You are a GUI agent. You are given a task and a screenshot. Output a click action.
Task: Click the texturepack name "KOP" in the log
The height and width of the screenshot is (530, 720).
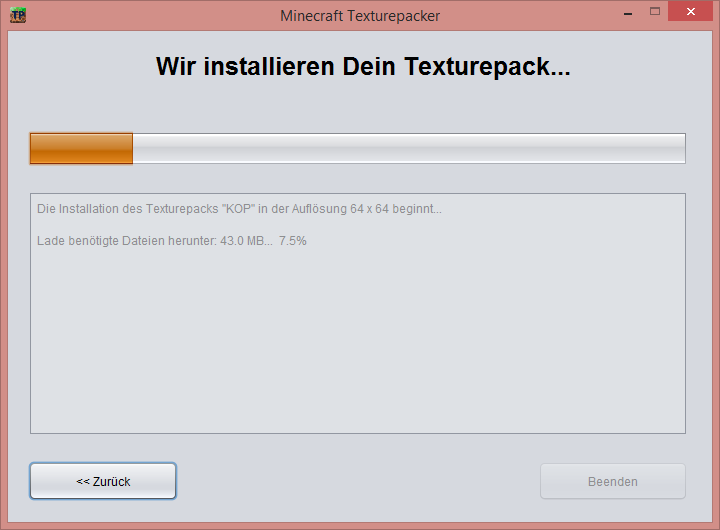tap(238, 209)
